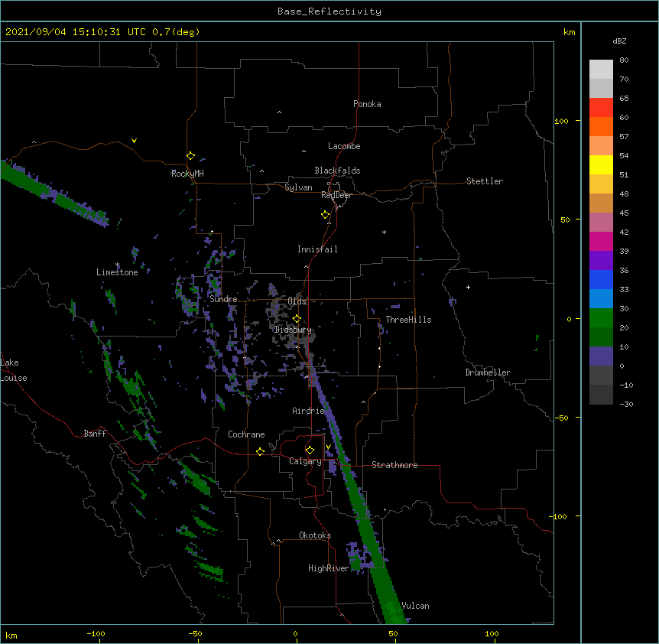659x644 pixels.
Task: Click the Limestone label
Action: point(117,272)
